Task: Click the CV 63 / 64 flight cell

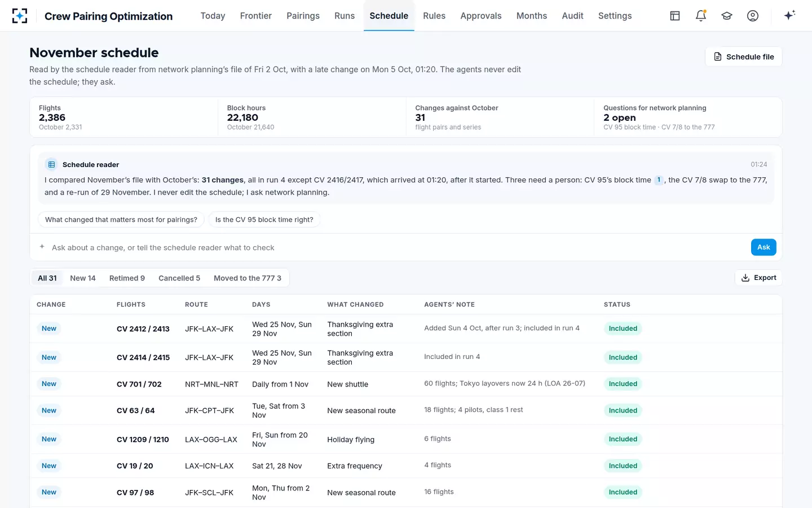Action: (135, 411)
